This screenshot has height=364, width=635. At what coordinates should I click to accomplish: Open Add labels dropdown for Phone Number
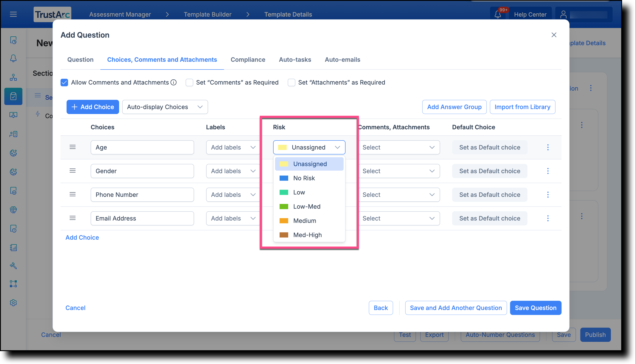pyautogui.click(x=233, y=194)
